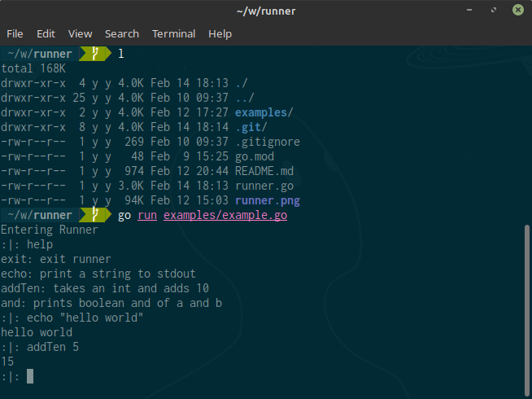
Task: Click the underlined 'run' word
Action: coord(147,215)
